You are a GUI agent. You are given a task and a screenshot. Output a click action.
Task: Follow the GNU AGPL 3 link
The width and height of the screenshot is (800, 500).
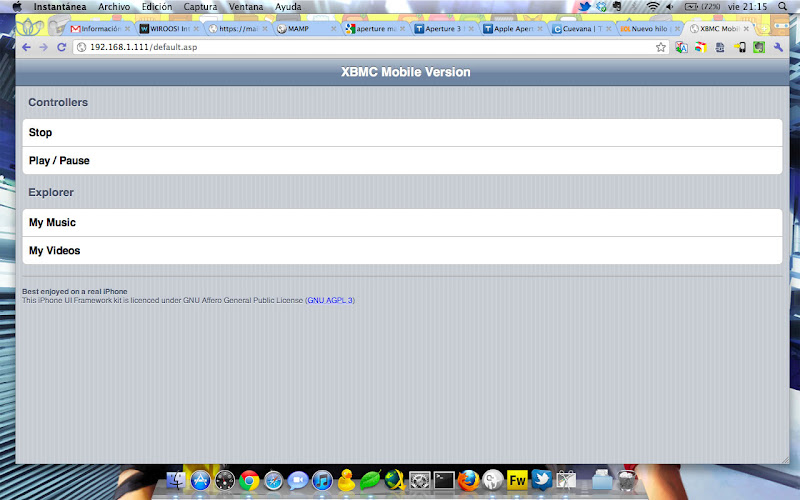pos(330,301)
